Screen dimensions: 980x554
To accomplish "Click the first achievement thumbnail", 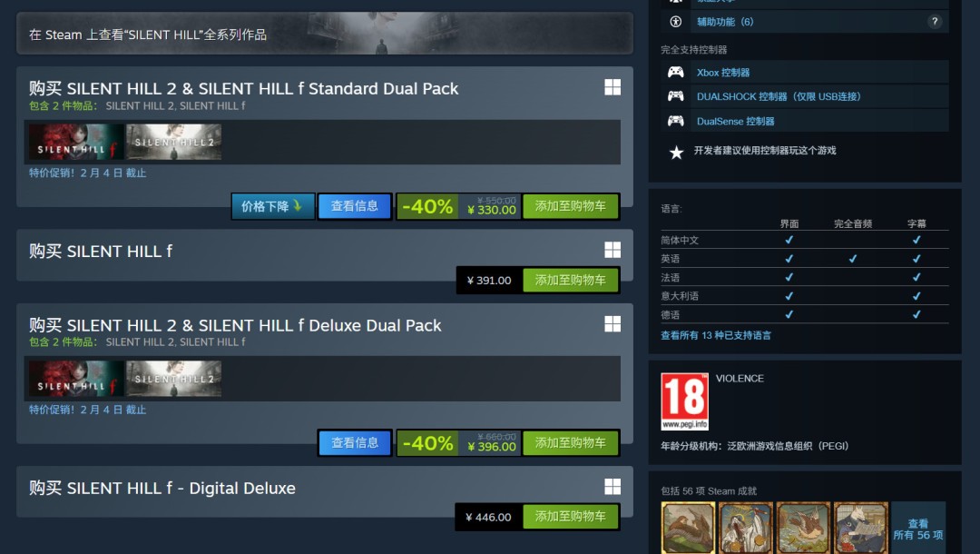I will click(688, 527).
